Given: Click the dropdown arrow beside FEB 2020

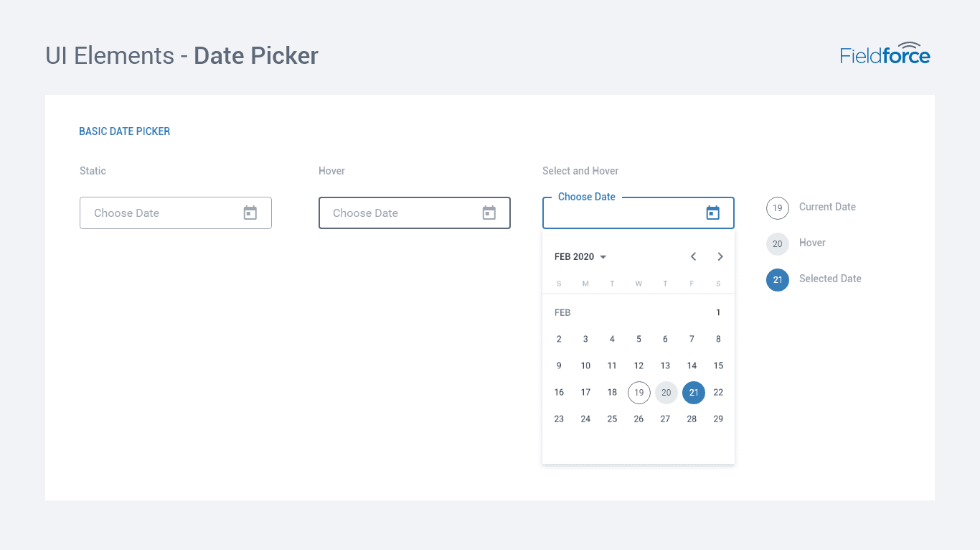Looking at the screenshot, I should pyautogui.click(x=603, y=257).
